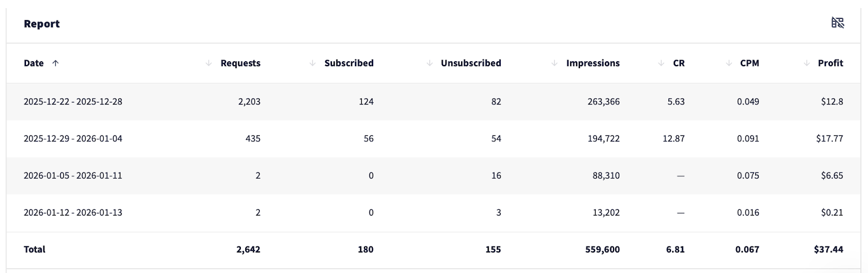
Task: Select the 2025-12-22 - 2025-12-28 row
Action: [73, 102]
